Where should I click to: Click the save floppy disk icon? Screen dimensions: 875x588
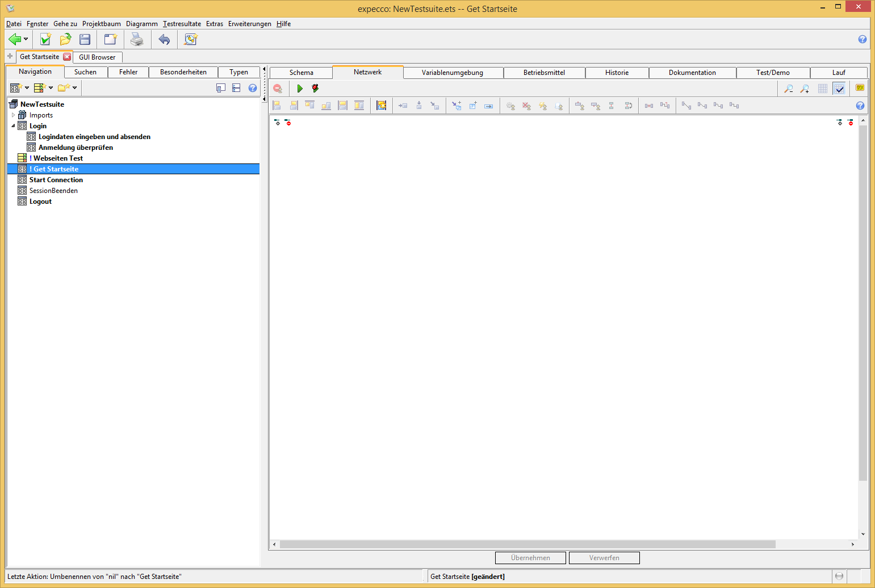coord(85,39)
